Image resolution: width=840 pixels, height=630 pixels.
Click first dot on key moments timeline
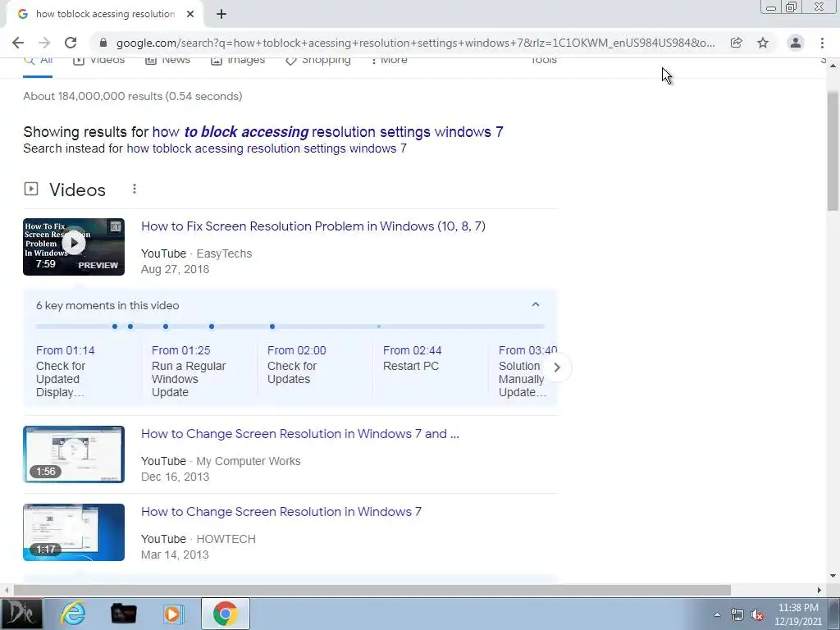coord(115,326)
